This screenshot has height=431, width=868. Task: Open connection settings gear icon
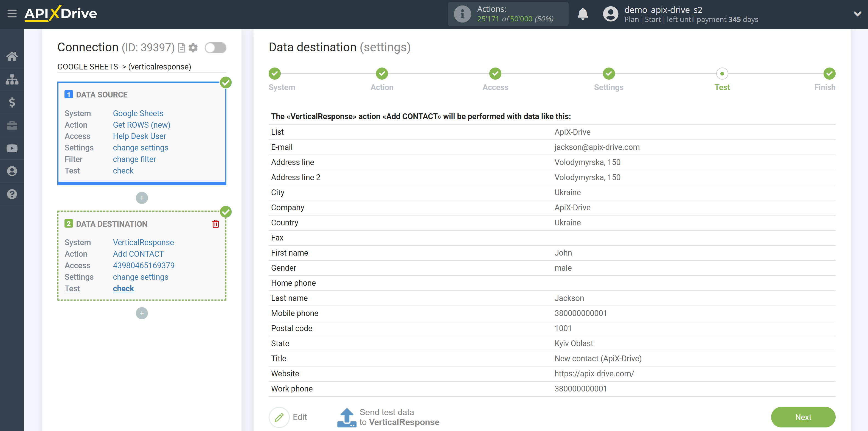point(193,48)
